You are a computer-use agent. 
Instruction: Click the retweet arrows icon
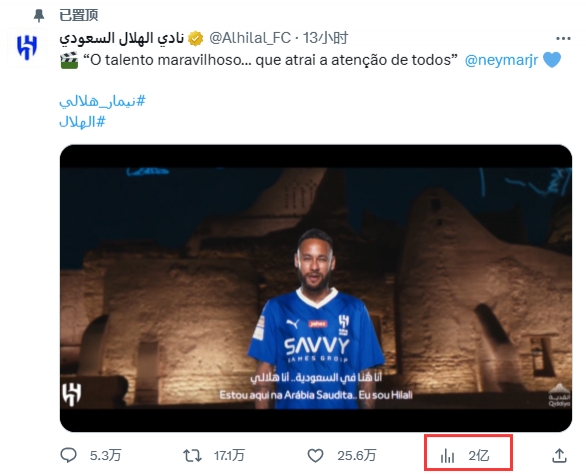pos(192,456)
